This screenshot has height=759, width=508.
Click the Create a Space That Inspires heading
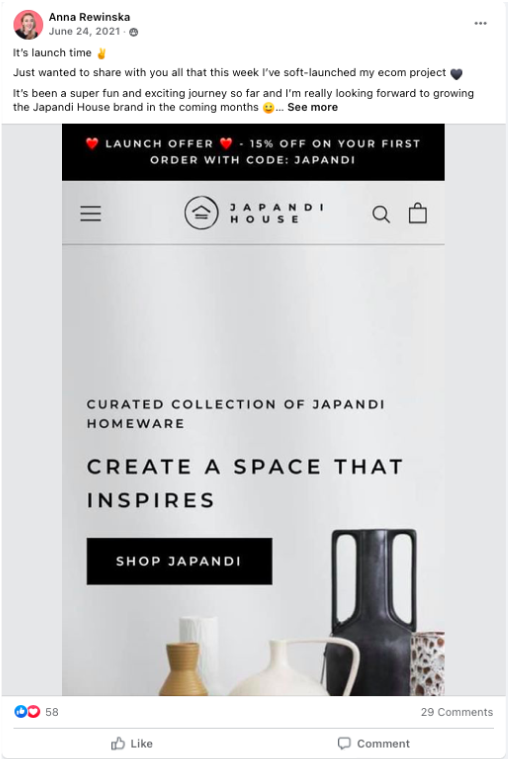[245, 483]
